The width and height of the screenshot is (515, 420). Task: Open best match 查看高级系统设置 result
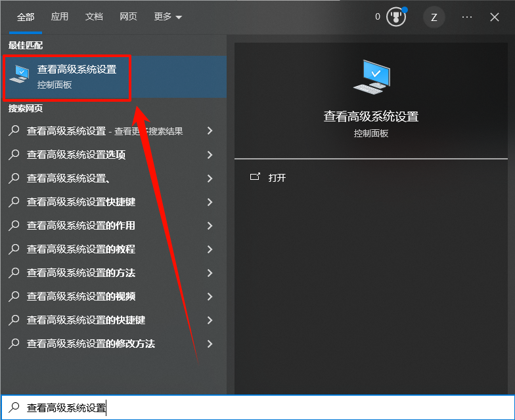click(x=114, y=77)
